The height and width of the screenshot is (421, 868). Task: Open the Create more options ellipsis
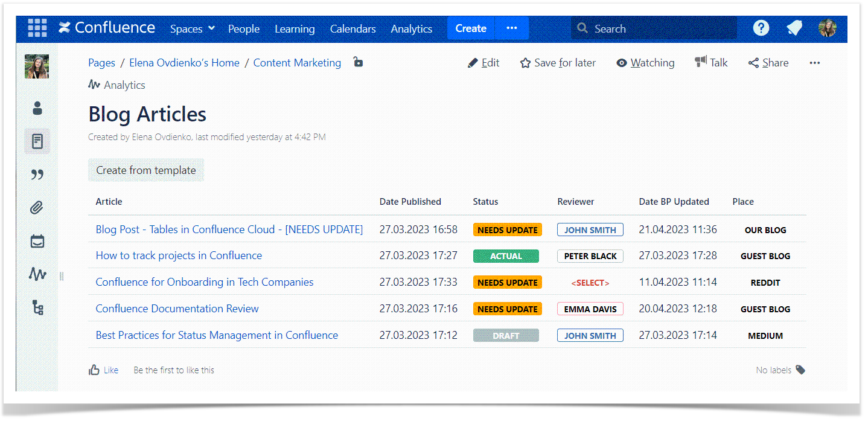pos(512,28)
